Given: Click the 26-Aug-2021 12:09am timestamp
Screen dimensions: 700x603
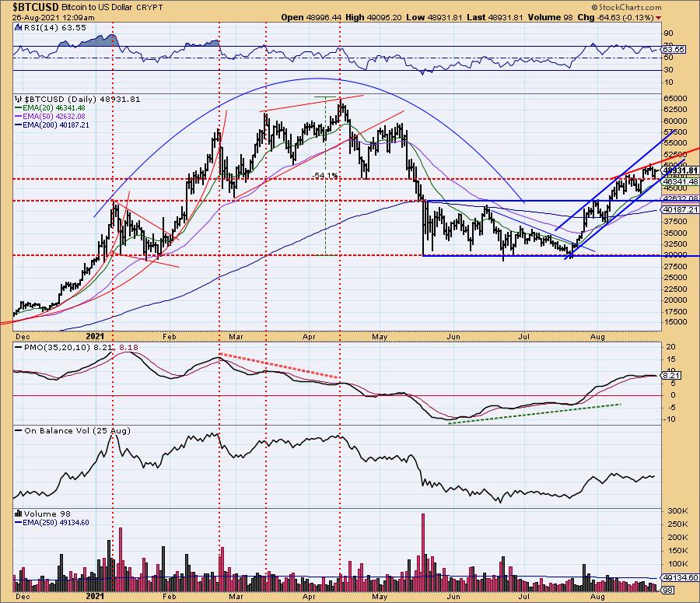Looking at the screenshot, I should 53,18.
